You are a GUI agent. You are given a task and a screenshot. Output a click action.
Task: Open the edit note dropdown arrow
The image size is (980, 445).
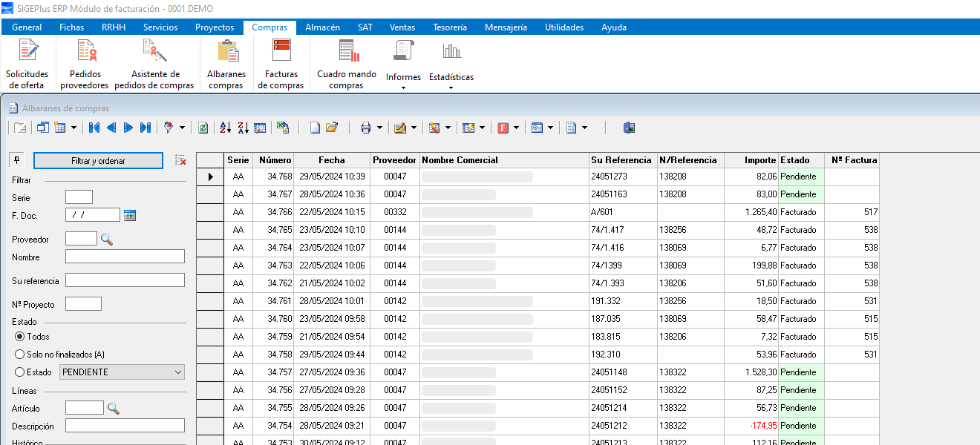point(414,128)
